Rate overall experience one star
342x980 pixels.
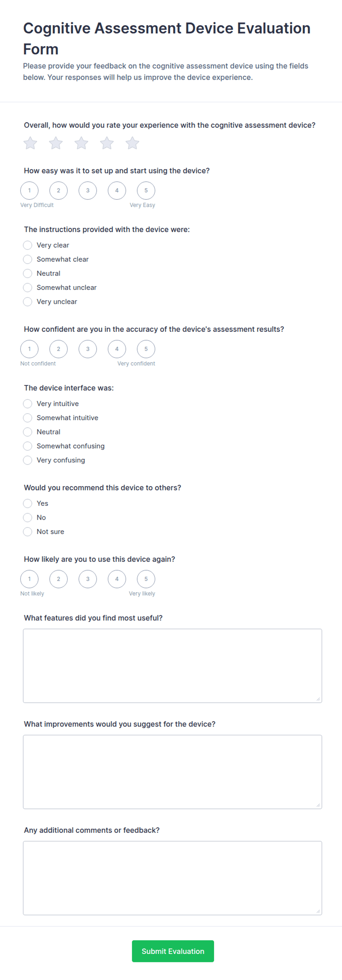(31, 143)
